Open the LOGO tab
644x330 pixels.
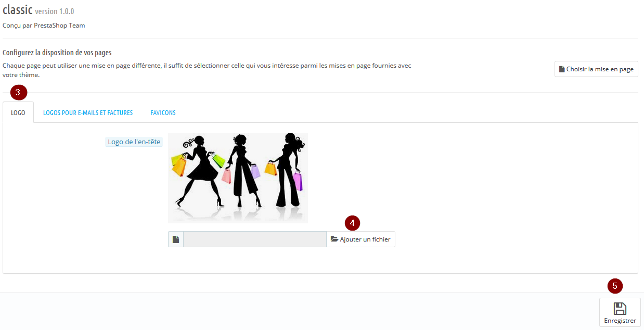[18, 112]
